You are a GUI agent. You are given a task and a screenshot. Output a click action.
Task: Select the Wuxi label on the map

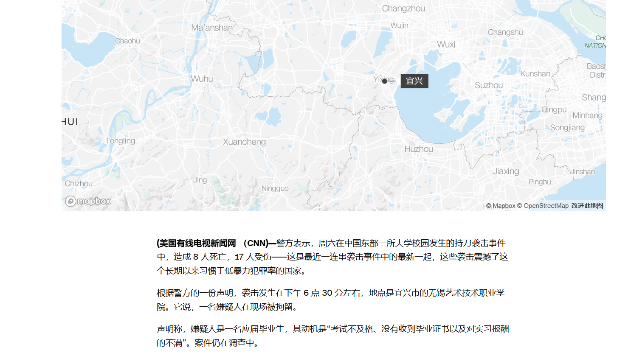coord(445,45)
